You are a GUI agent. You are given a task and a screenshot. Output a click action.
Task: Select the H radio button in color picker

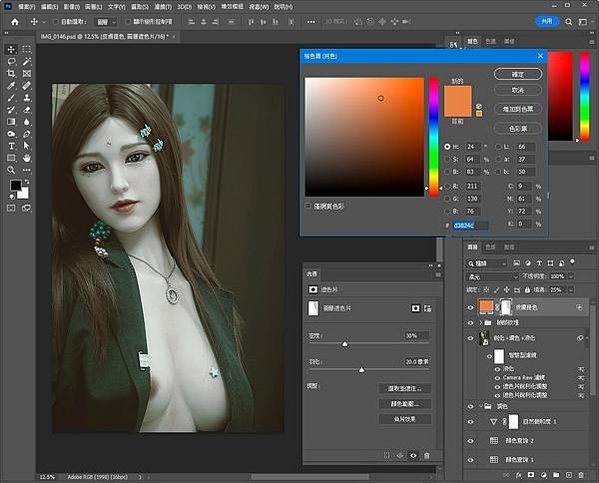(447, 147)
